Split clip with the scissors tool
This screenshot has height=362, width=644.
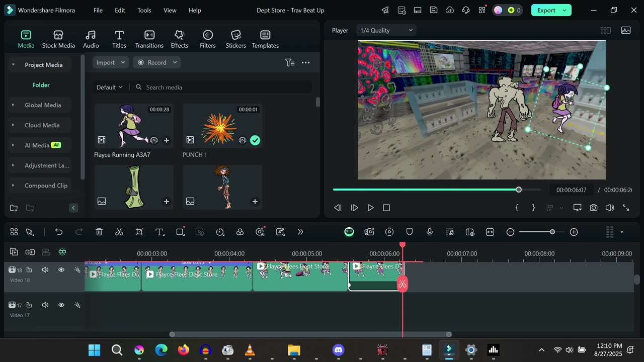tap(119, 232)
